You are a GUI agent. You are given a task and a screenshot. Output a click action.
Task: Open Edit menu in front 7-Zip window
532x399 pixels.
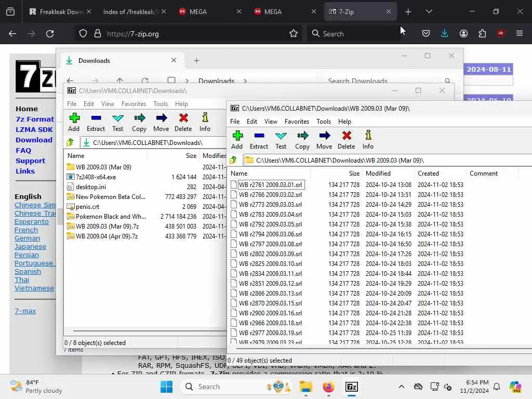[x=252, y=122]
